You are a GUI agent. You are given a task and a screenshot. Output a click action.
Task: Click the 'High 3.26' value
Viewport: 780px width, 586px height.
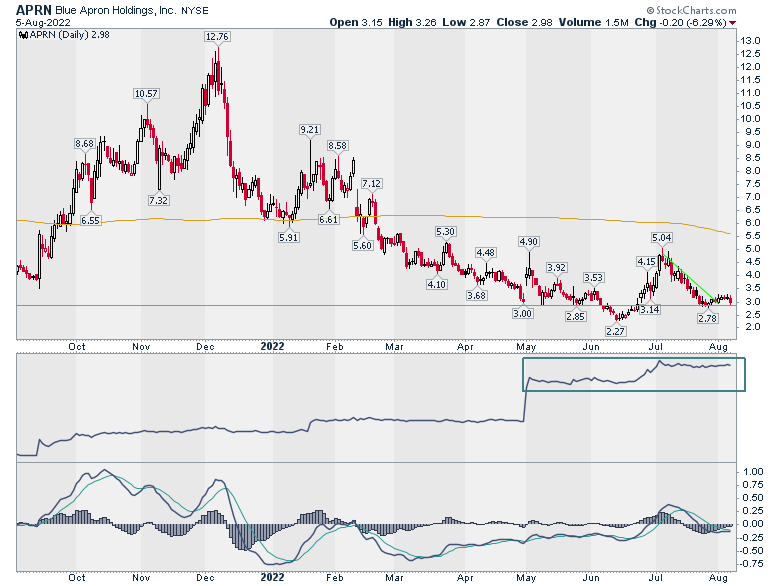coord(411,22)
